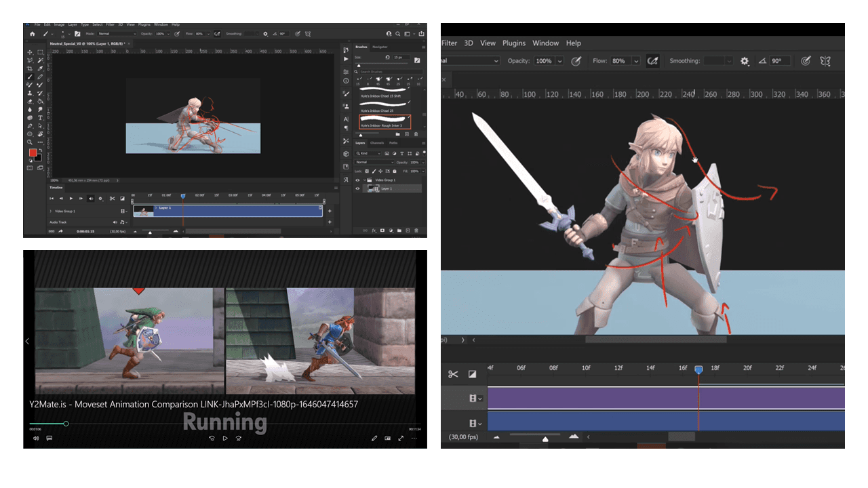Select the Crop tool in the toolbox
The height and width of the screenshot is (488, 868).
[30, 68]
